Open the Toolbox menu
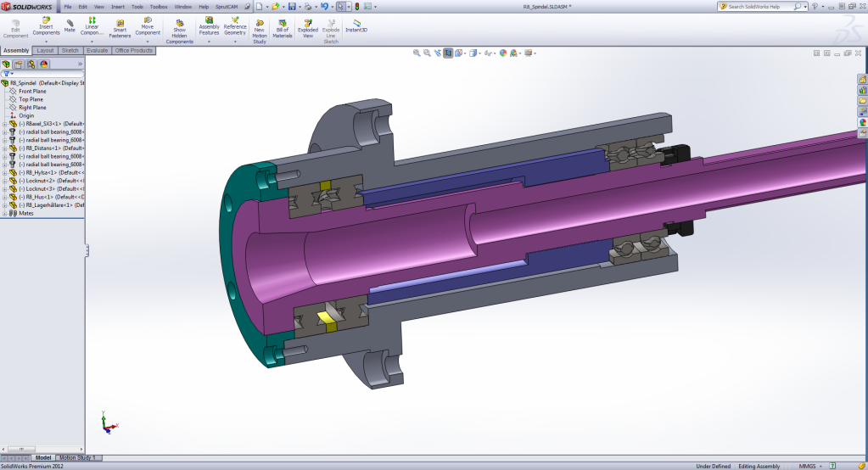868x470 pixels. coord(159,7)
